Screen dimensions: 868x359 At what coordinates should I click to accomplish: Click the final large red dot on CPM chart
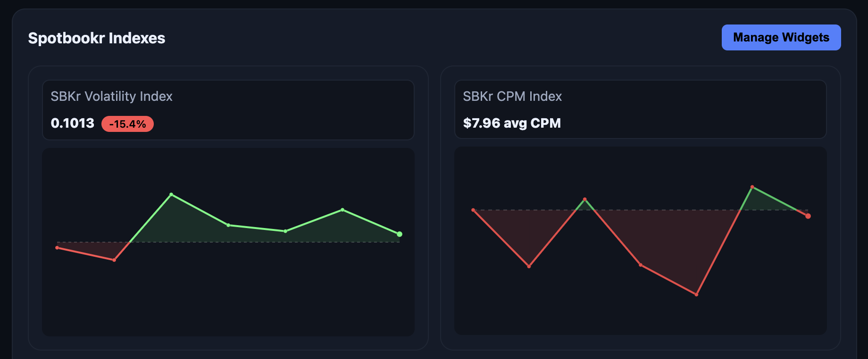point(808,216)
